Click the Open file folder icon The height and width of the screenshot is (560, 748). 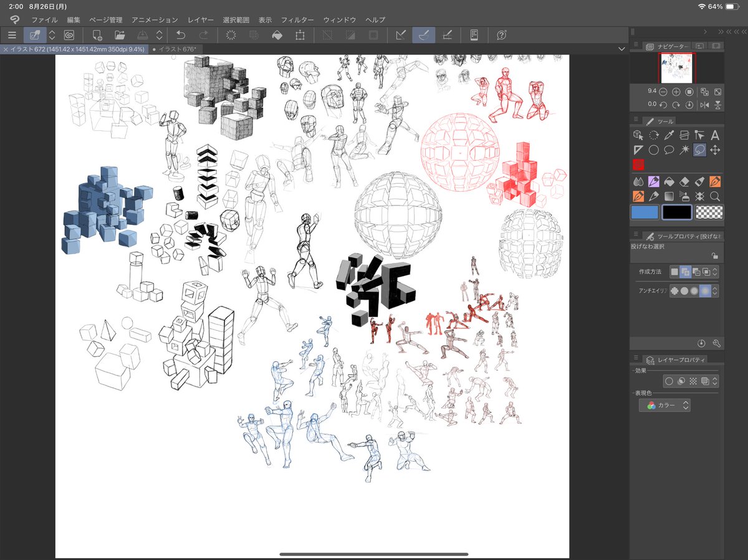click(x=120, y=36)
